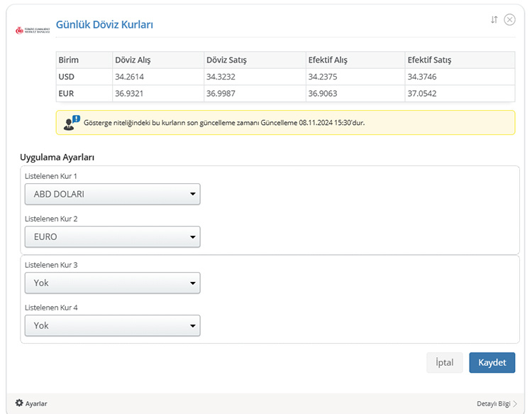Click the sort arrows icon in header
This screenshot has height=414, width=532.
494,20
